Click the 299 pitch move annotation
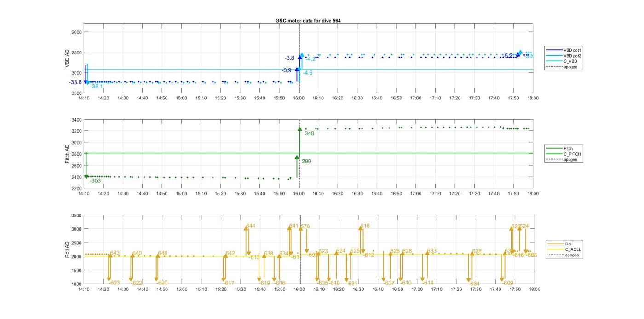 [306, 162]
